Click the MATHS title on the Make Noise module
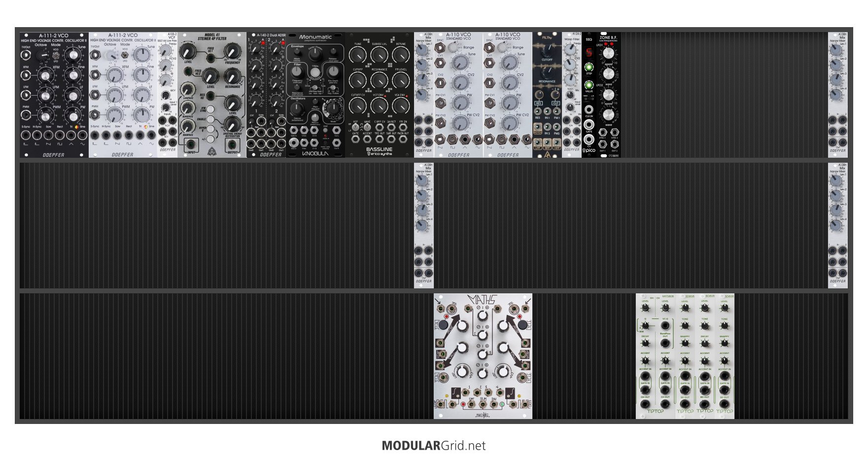The height and width of the screenshot is (456, 868). (x=483, y=300)
